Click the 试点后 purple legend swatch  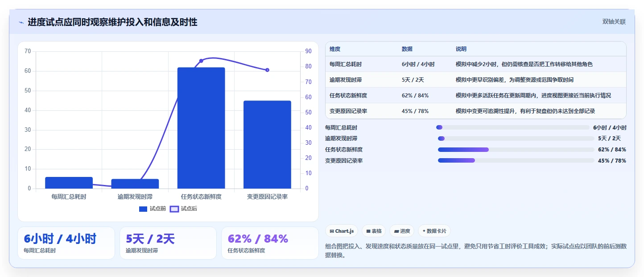coord(174,209)
